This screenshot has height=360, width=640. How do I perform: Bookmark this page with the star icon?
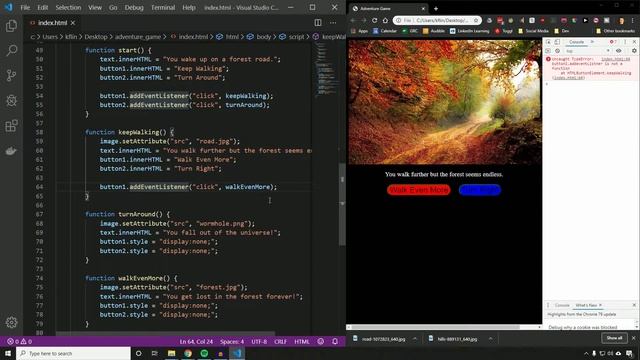(x=476, y=20)
